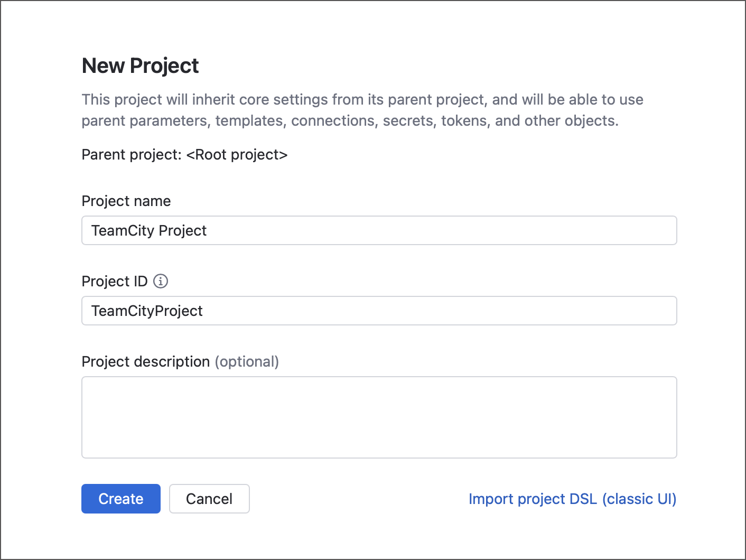Cancel the new project dialog
This screenshot has width=746, height=560.
pyautogui.click(x=209, y=498)
